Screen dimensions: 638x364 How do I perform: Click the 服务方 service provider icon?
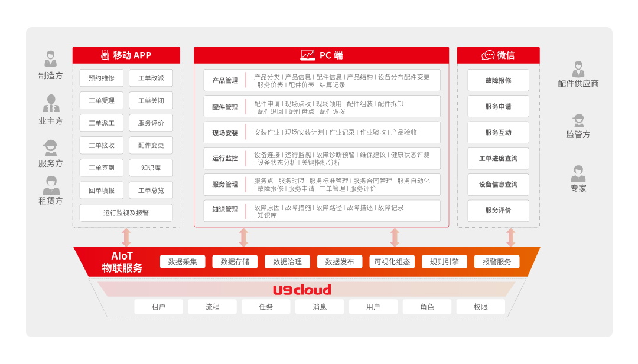[51, 147]
